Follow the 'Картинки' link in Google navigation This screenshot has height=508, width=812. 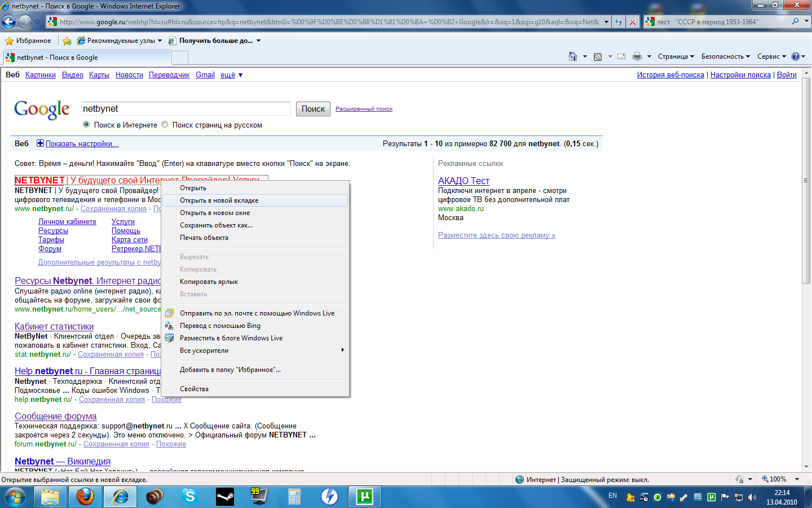coord(41,75)
